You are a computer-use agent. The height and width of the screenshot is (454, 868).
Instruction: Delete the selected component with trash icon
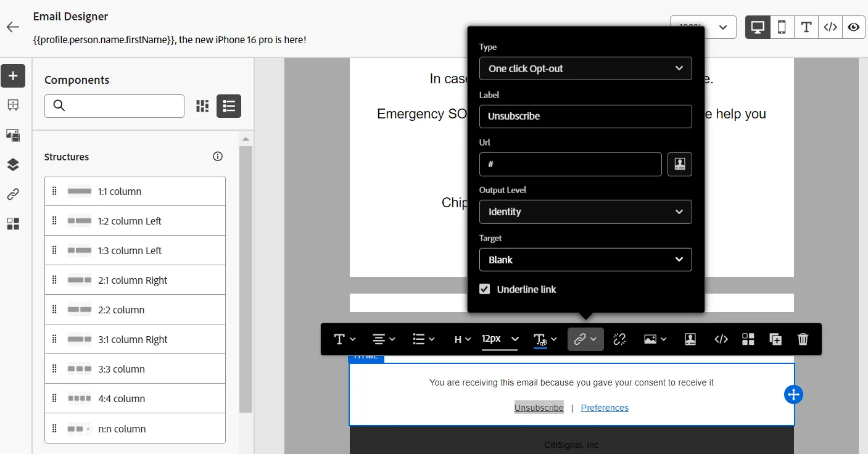tap(803, 339)
